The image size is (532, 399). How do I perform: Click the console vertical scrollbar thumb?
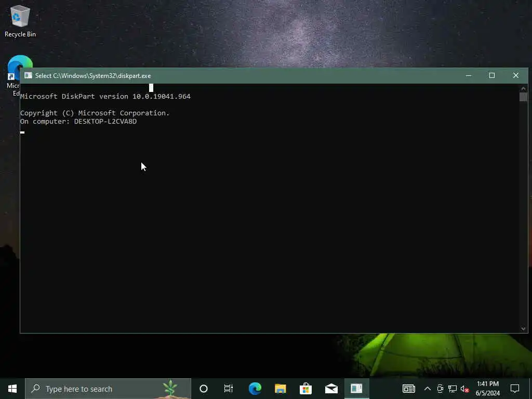[x=523, y=97]
